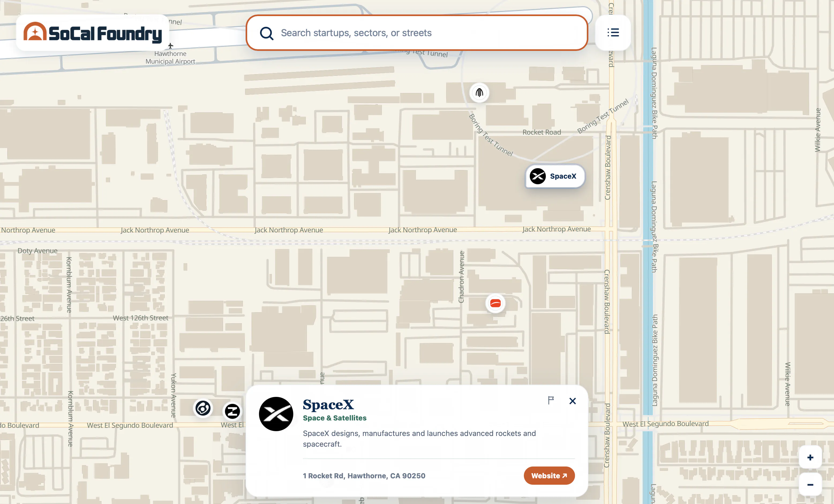The image size is (834, 504).
Task: Click the SpaceX description text
Action: (419, 439)
